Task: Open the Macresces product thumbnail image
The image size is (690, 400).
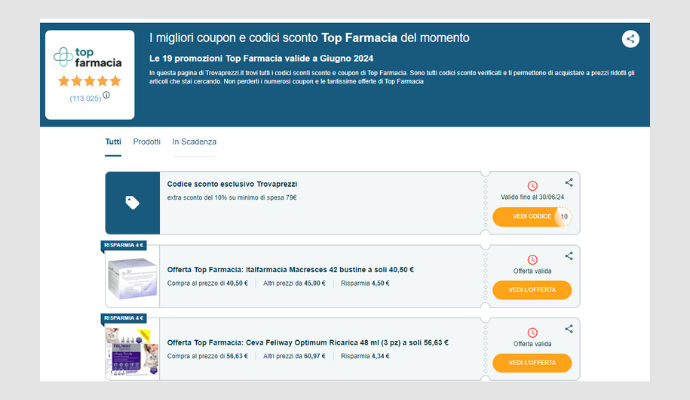Action: tap(132, 279)
